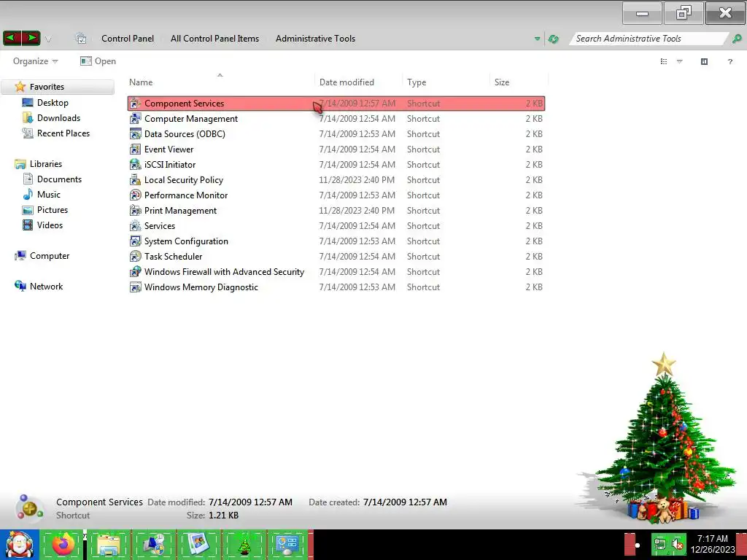Select the Windows Memory Diagnostic icon

coord(135,287)
